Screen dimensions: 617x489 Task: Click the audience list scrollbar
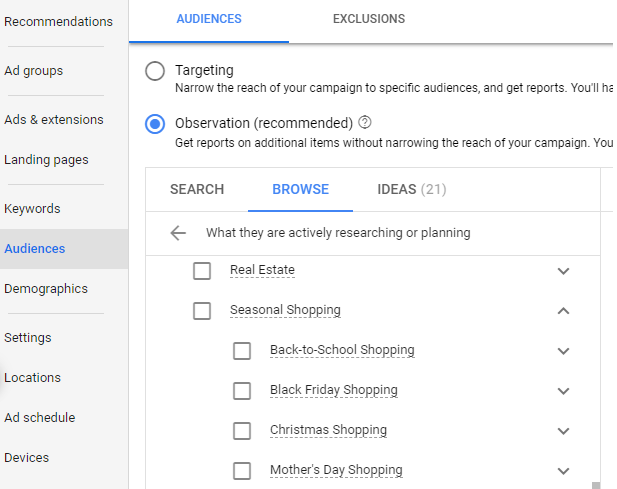tap(596, 485)
